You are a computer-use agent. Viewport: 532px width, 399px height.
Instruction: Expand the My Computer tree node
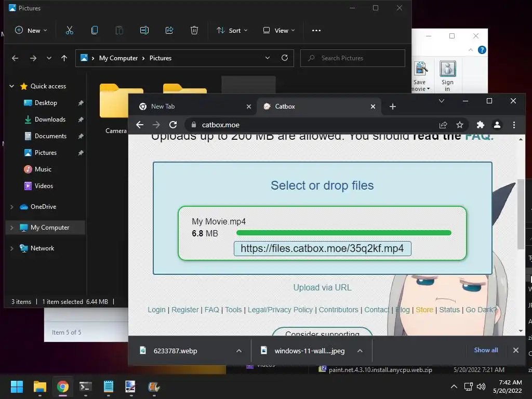pyautogui.click(x=12, y=228)
